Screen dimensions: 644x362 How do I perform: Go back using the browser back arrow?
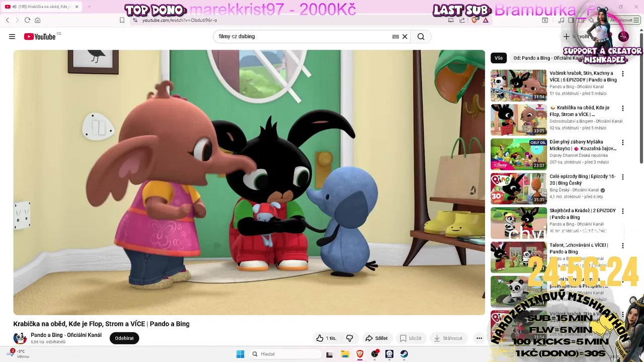click(8, 20)
